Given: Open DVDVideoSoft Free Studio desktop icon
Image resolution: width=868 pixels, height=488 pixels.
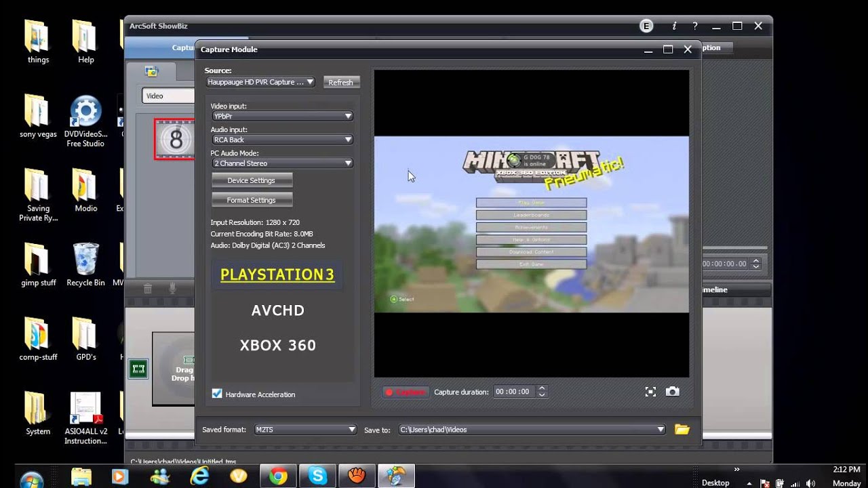Looking at the screenshot, I should tap(85, 122).
